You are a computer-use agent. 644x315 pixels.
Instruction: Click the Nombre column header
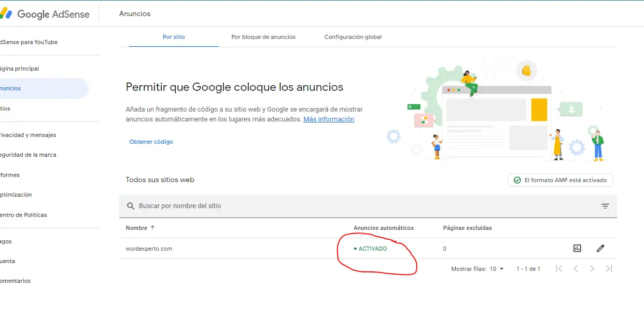pyautogui.click(x=136, y=228)
